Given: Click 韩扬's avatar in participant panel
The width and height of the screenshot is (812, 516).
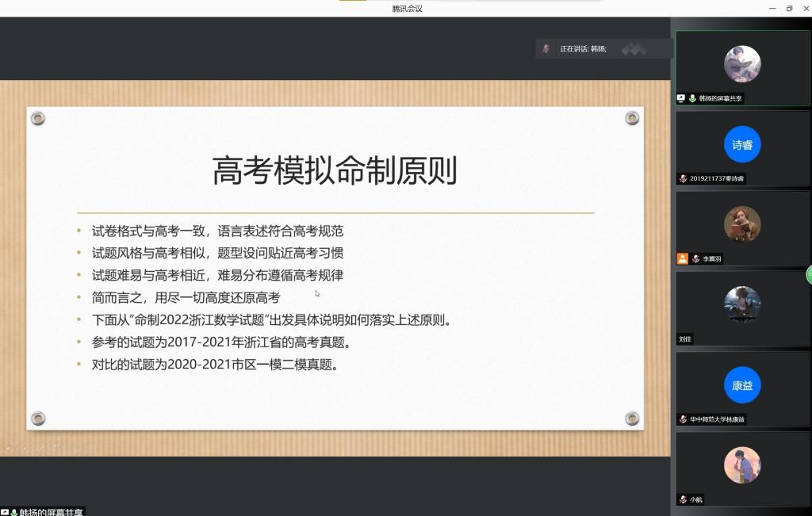Looking at the screenshot, I should 742,64.
